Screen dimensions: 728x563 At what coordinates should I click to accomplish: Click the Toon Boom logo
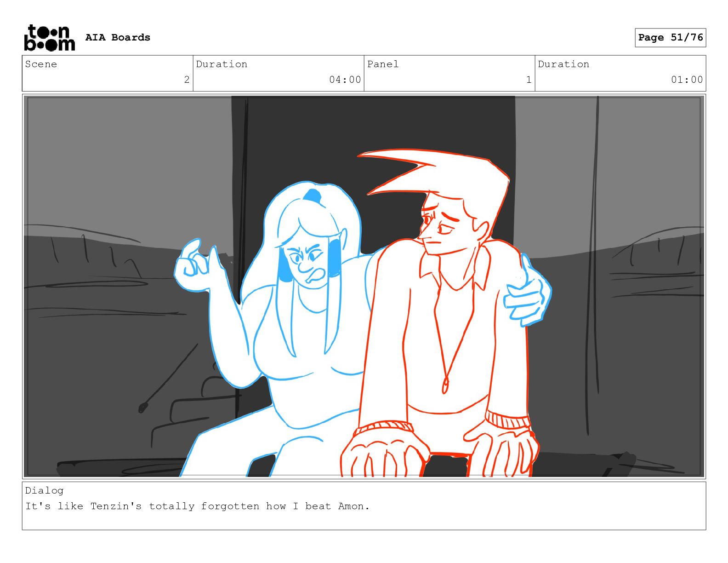tap(49, 37)
